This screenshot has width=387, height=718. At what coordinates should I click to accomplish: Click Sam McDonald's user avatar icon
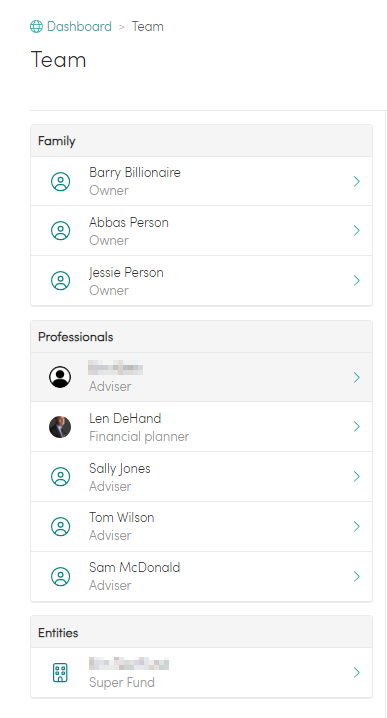click(60, 577)
